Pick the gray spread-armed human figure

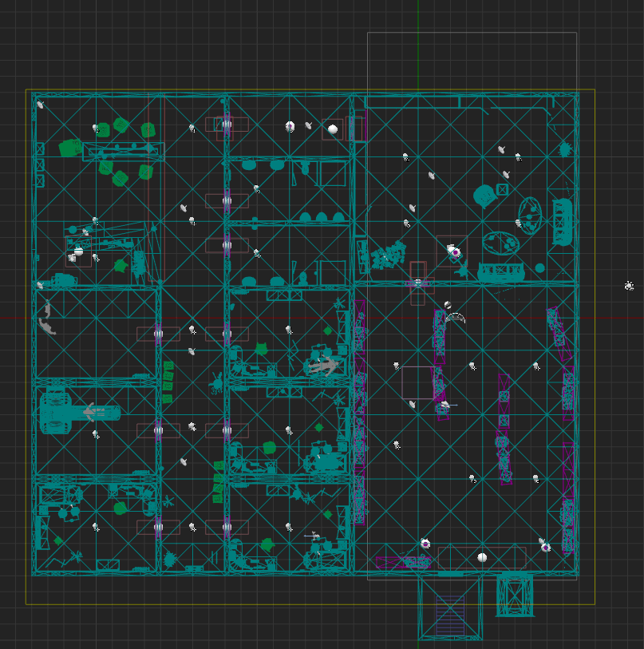[326, 366]
